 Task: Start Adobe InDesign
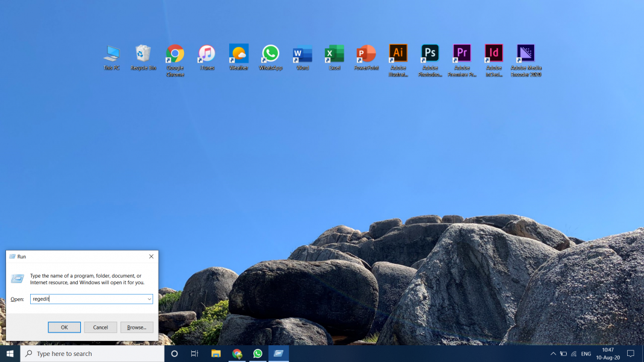tap(494, 53)
